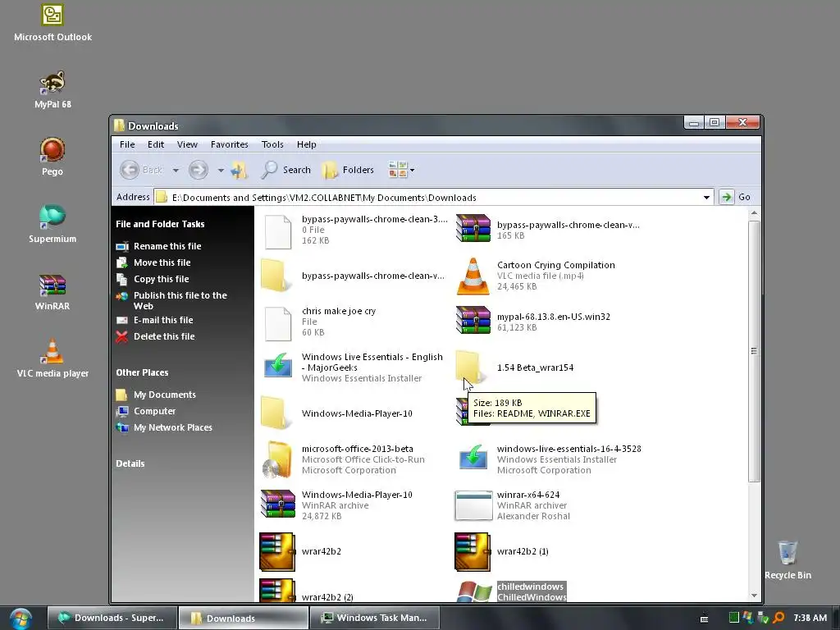Collapse the File and Folder Tasks section
Image resolution: width=840 pixels, height=630 pixels.
coord(160,224)
